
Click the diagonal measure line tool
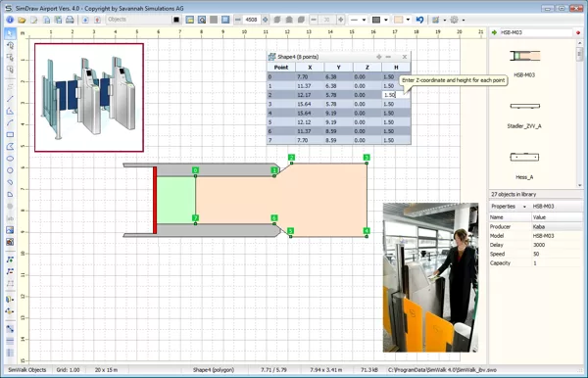coord(10,329)
